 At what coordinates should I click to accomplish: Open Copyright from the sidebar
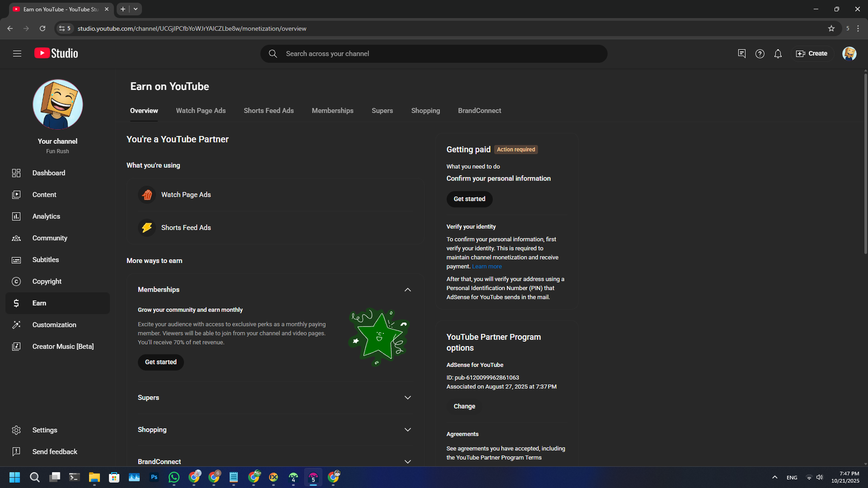(47, 281)
